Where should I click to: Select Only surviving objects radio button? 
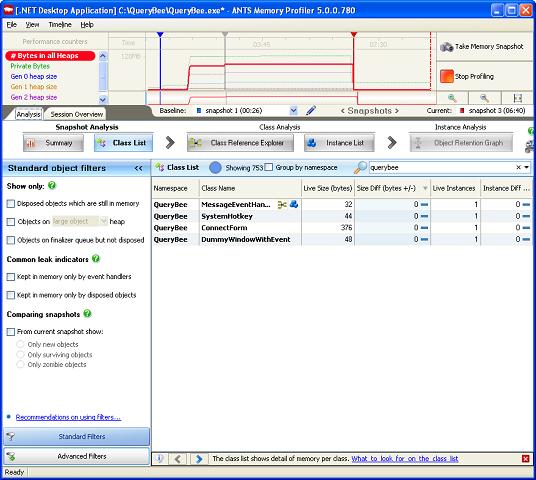pyautogui.click(x=21, y=354)
